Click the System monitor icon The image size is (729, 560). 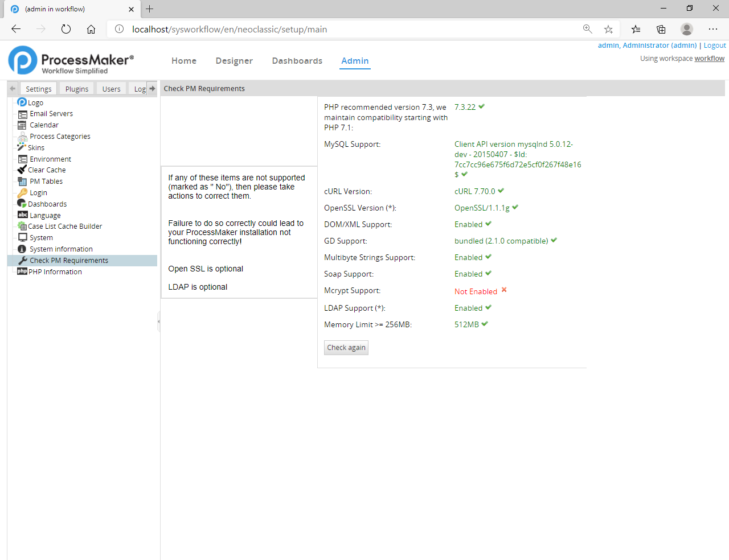tap(23, 237)
